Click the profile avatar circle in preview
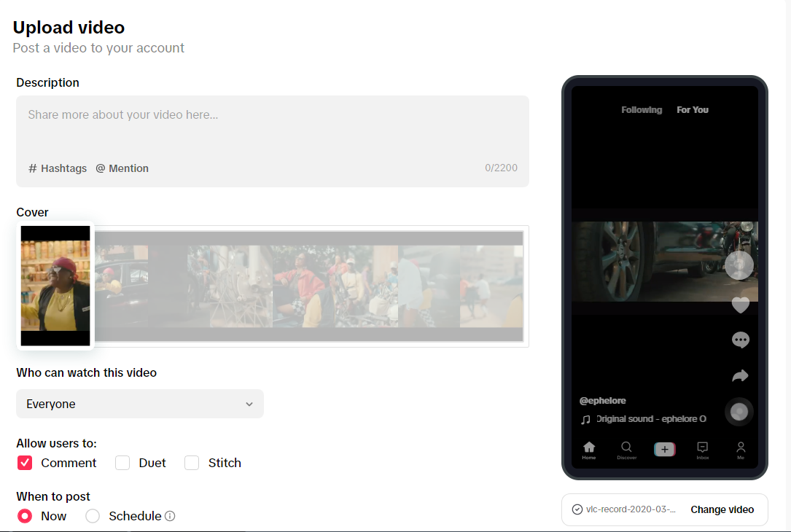Screen dimensions: 791x532 [739, 265]
